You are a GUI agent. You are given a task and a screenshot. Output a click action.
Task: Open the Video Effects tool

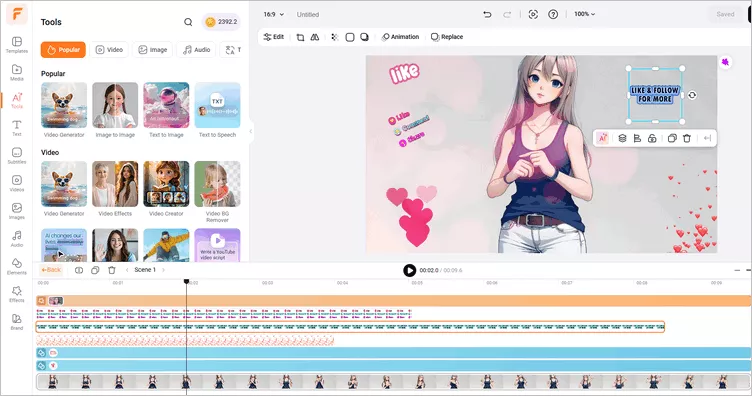pyautogui.click(x=115, y=189)
